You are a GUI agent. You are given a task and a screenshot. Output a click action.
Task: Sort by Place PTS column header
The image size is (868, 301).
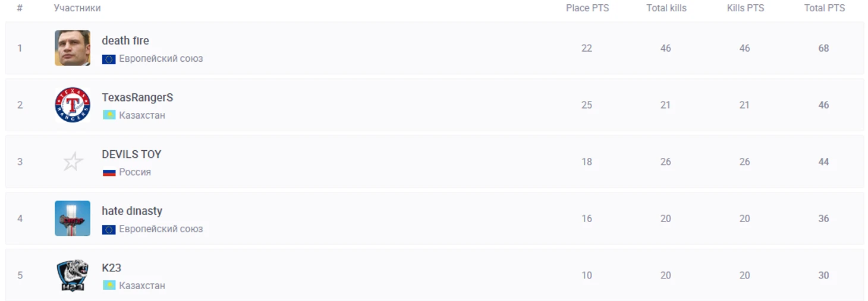click(587, 8)
